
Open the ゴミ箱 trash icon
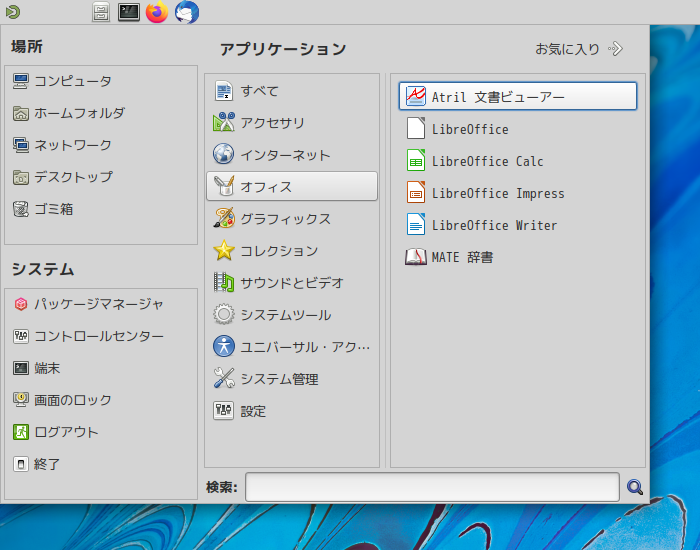21,209
